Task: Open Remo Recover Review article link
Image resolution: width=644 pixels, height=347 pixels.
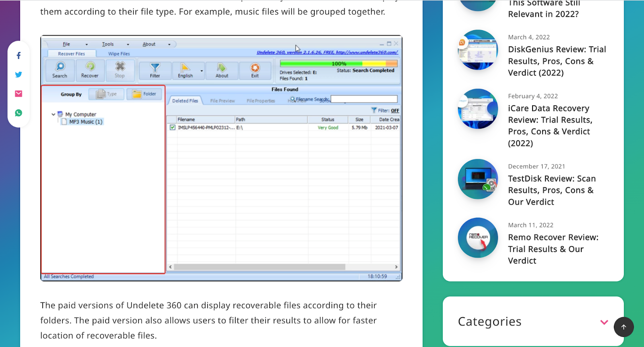Action: [x=553, y=249]
